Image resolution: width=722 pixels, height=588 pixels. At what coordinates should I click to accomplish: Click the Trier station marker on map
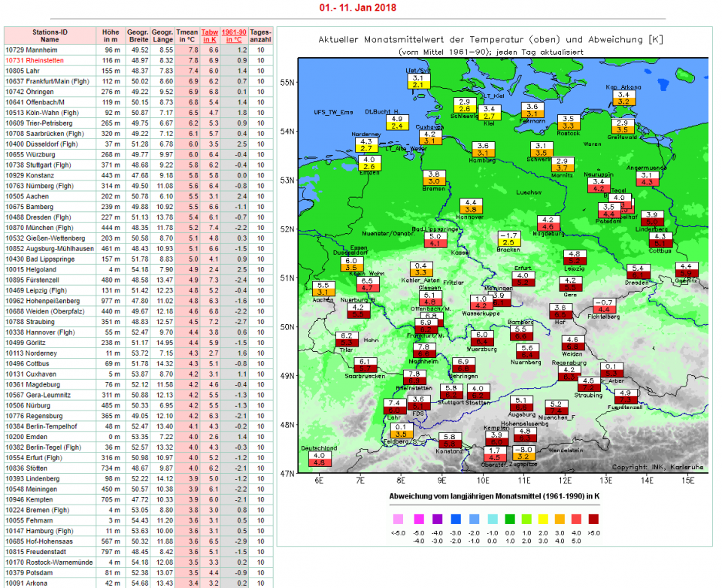pos(347,339)
